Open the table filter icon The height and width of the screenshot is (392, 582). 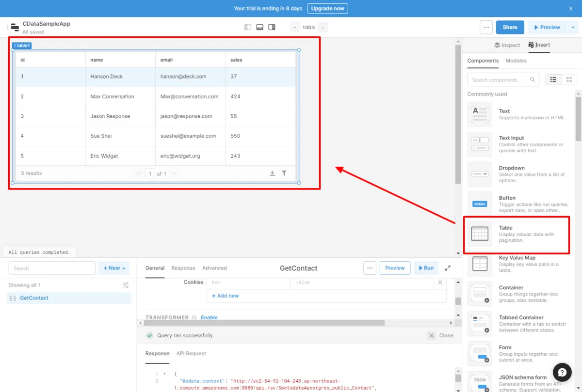pyautogui.click(x=284, y=173)
